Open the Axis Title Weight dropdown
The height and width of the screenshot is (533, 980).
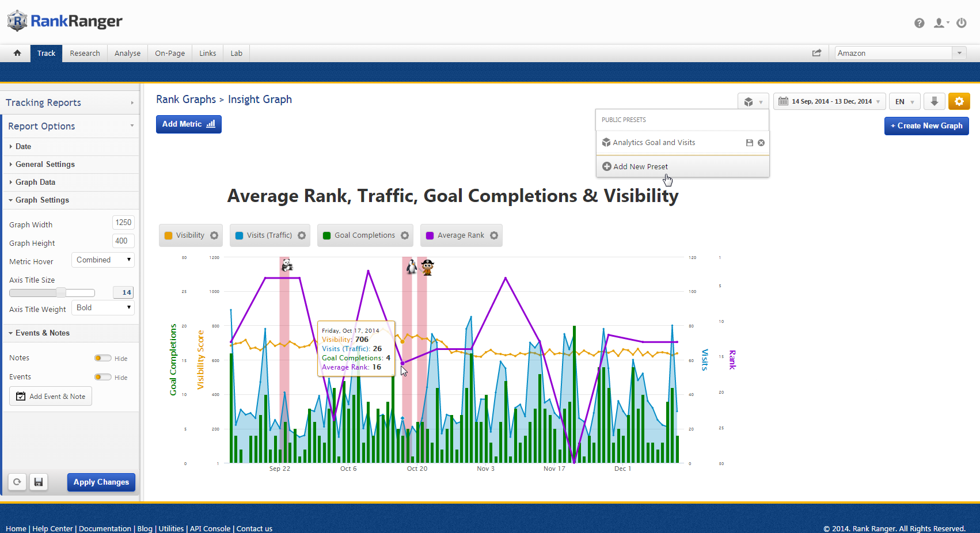tap(103, 308)
